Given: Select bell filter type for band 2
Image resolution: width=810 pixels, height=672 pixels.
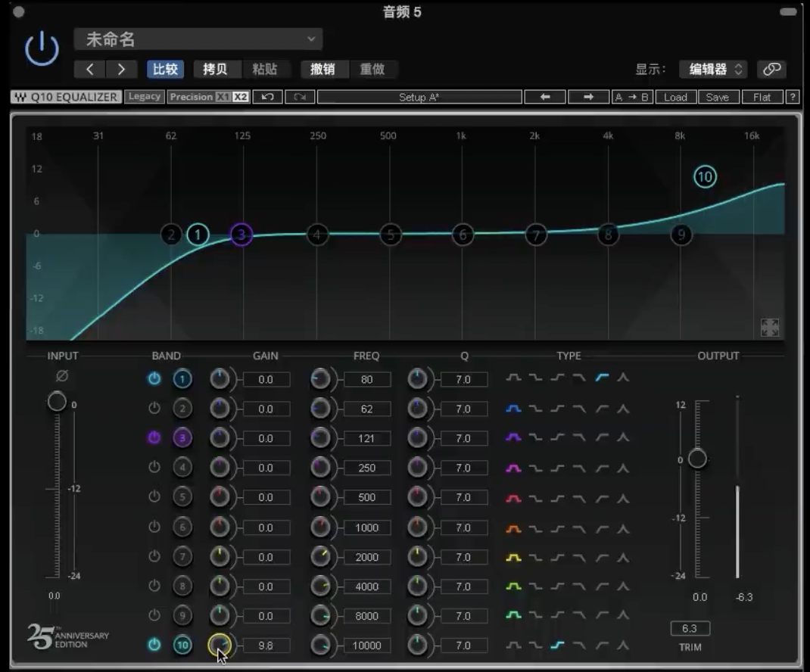Looking at the screenshot, I should tap(514, 409).
